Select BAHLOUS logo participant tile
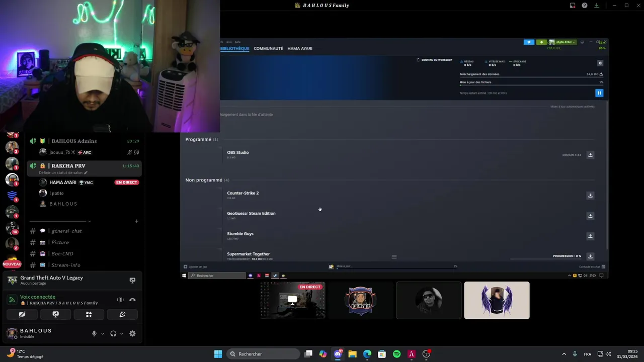Image resolution: width=644 pixels, height=362 pixels. (361, 301)
